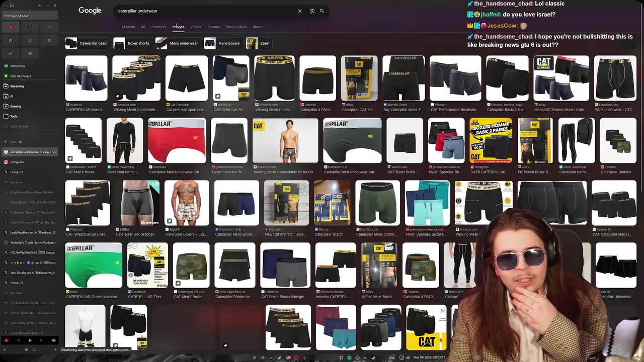Open the New Tab entry in sidebar
This screenshot has width=644, height=362.
pos(30,142)
